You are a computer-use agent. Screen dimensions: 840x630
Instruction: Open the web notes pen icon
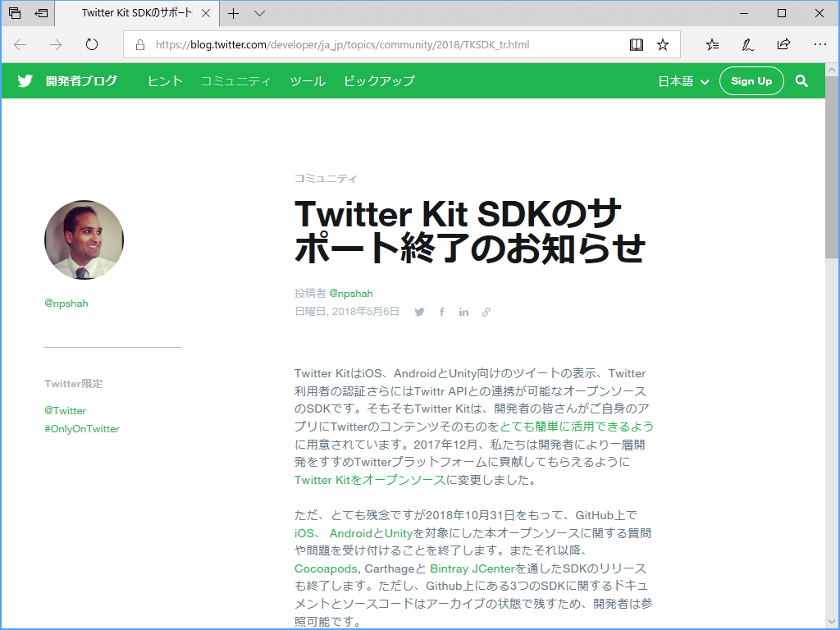[x=748, y=44]
